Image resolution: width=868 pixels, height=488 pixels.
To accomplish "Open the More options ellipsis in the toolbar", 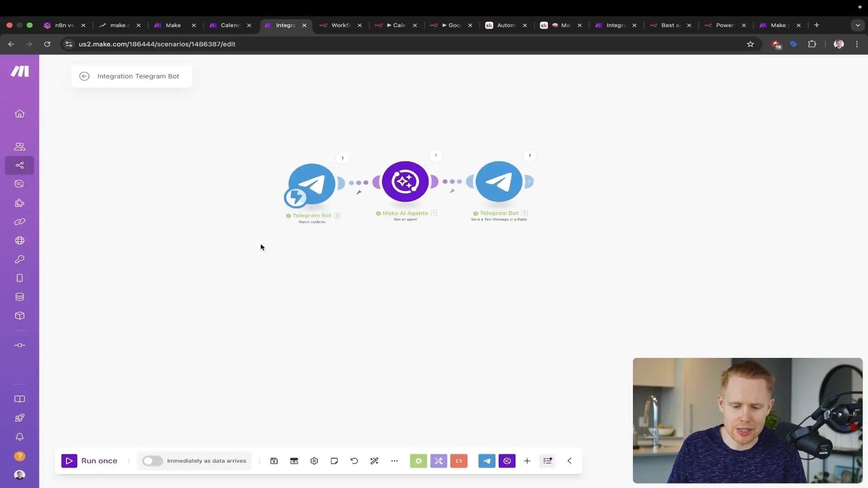I will [x=394, y=461].
